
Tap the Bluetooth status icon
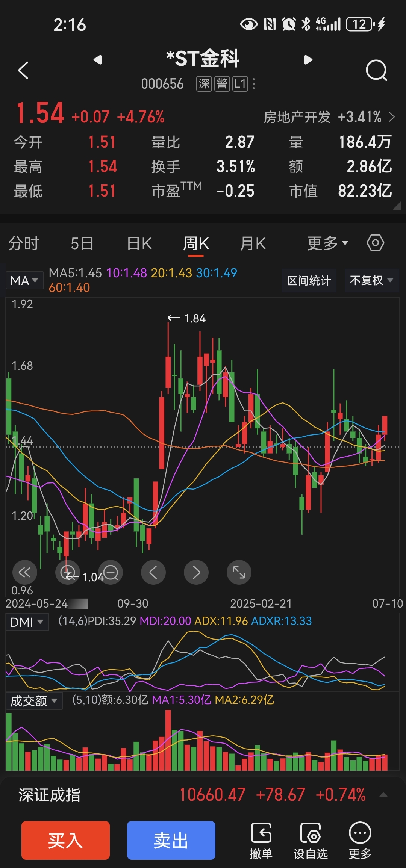(x=306, y=24)
